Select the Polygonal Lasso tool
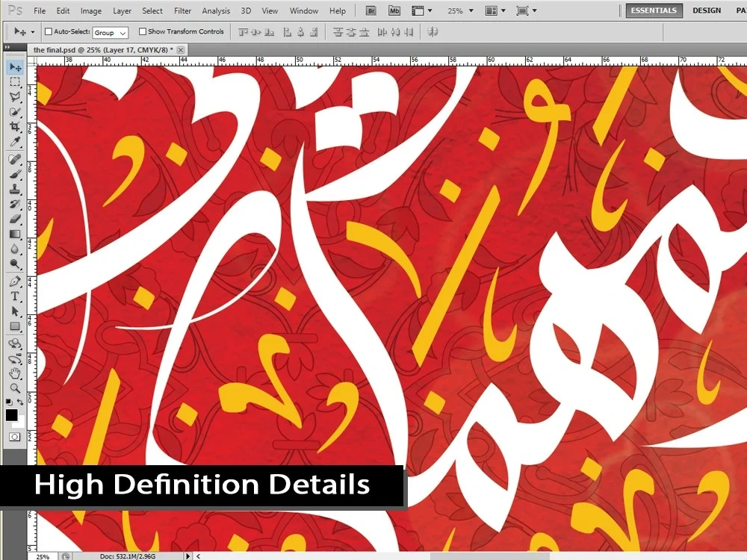This screenshot has height=560, width=747. (15, 96)
